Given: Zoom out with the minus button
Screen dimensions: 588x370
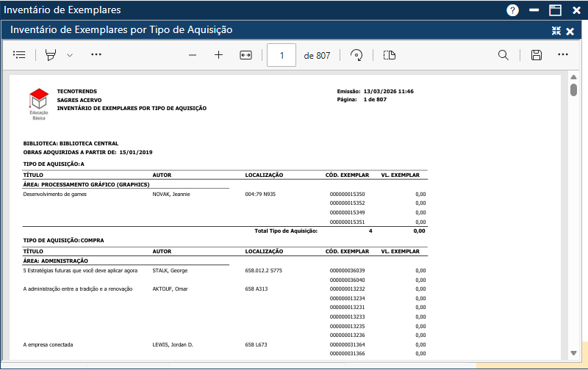Looking at the screenshot, I should (x=193, y=55).
